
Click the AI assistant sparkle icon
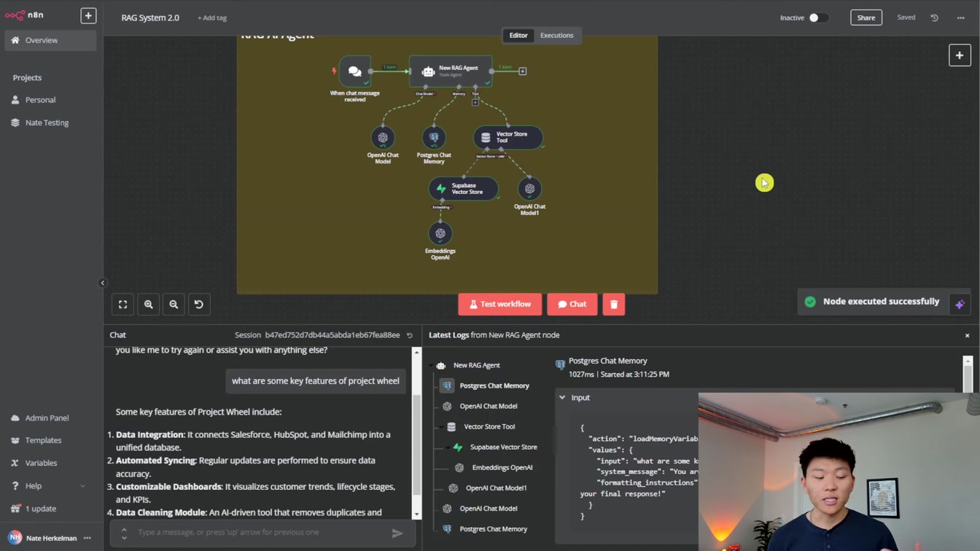pyautogui.click(x=960, y=305)
